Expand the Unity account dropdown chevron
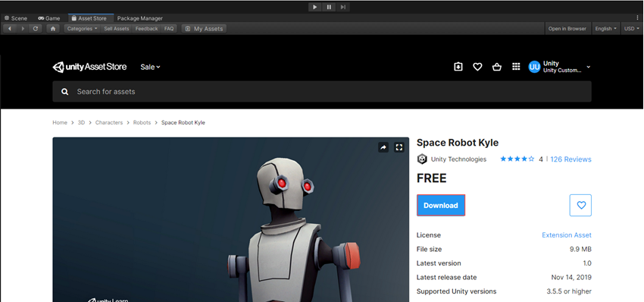This screenshot has width=644, height=302. point(588,67)
